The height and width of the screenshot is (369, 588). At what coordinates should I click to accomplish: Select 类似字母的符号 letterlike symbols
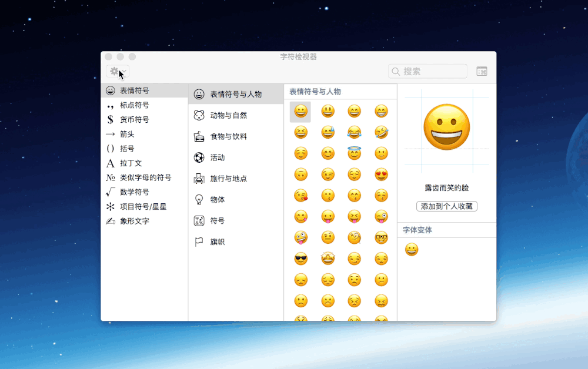point(145,177)
